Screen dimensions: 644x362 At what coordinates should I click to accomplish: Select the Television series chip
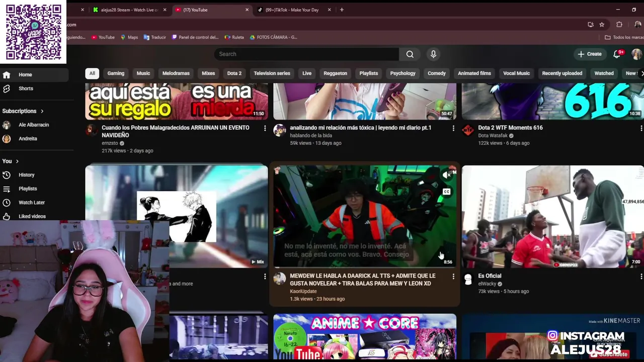click(x=272, y=73)
